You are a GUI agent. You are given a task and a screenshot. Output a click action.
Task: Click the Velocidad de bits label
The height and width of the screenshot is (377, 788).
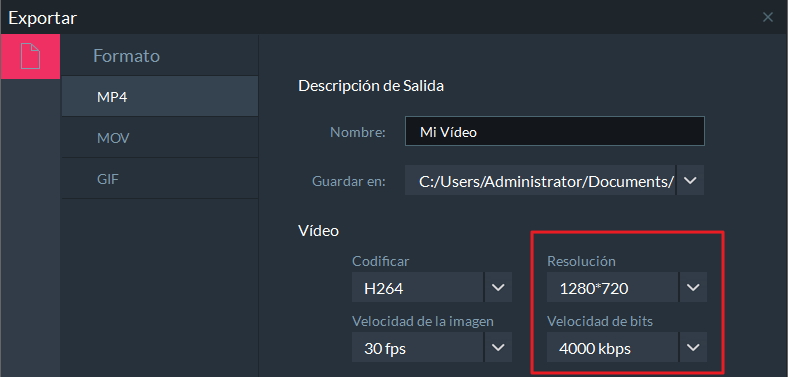pyautogui.click(x=600, y=321)
